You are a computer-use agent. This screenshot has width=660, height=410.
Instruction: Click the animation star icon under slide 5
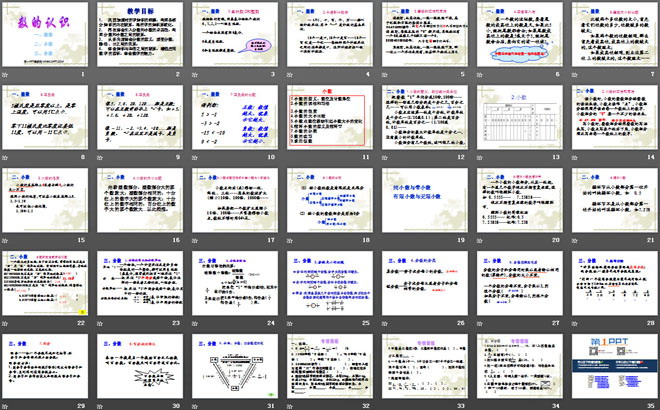pyautogui.click(x=385, y=75)
